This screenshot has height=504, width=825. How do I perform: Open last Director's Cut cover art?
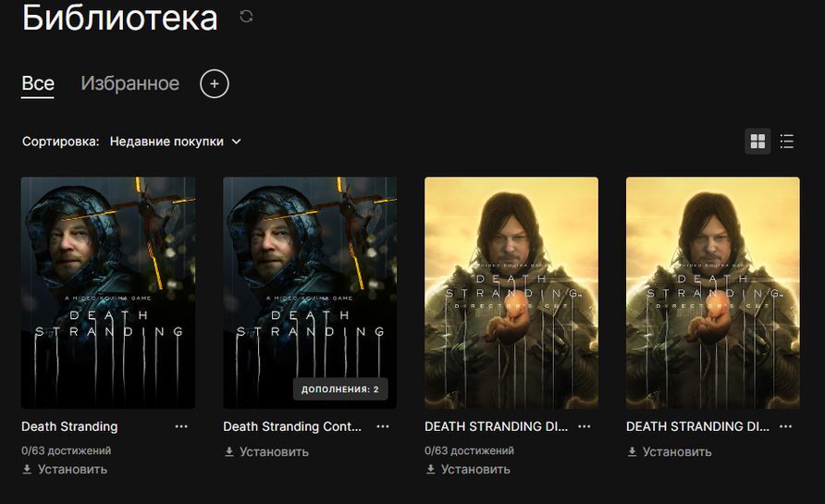[713, 292]
